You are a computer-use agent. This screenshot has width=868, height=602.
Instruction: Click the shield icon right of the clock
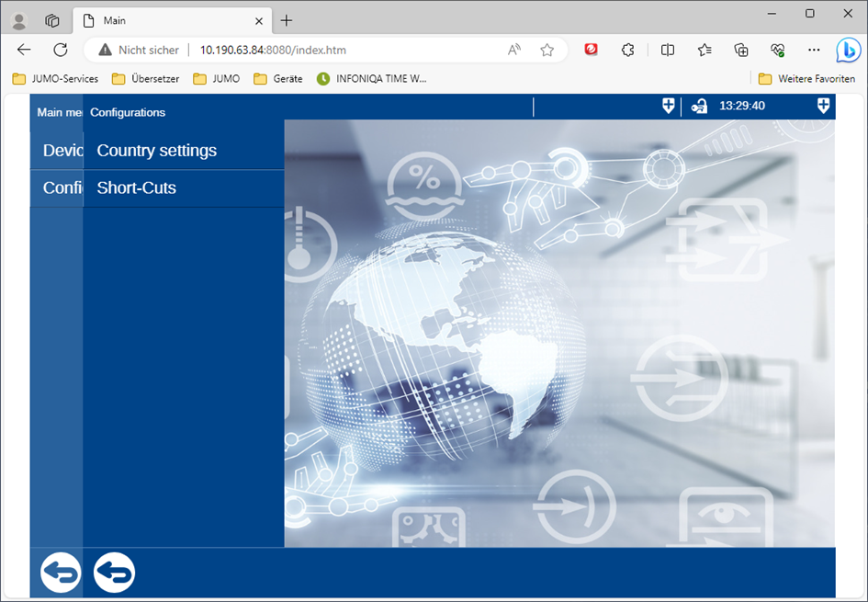(x=823, y=107)
